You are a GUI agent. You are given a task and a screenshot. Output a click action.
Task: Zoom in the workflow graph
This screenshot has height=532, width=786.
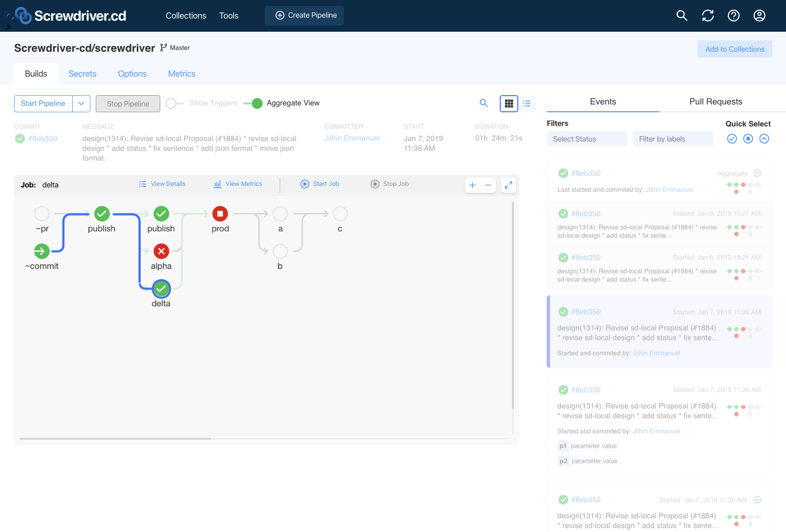(472, 185)
